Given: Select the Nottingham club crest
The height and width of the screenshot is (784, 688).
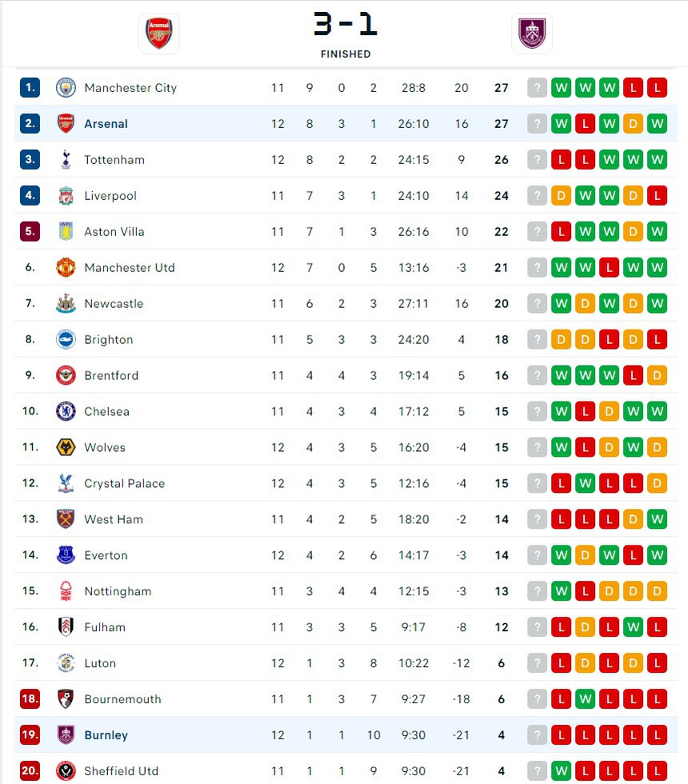Looking at the screenshot, I should pyautogui.click(x=66, y=591).
